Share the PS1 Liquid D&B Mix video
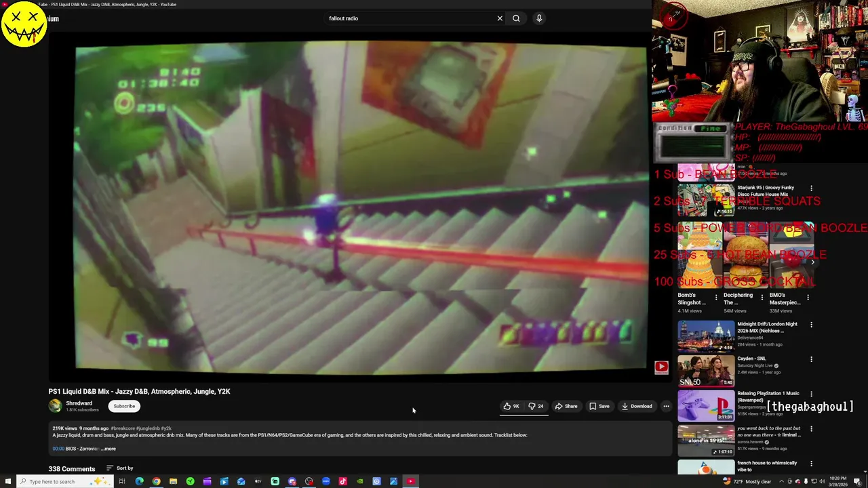Viewport: 868px width, 488px height. tap(566, 406)
